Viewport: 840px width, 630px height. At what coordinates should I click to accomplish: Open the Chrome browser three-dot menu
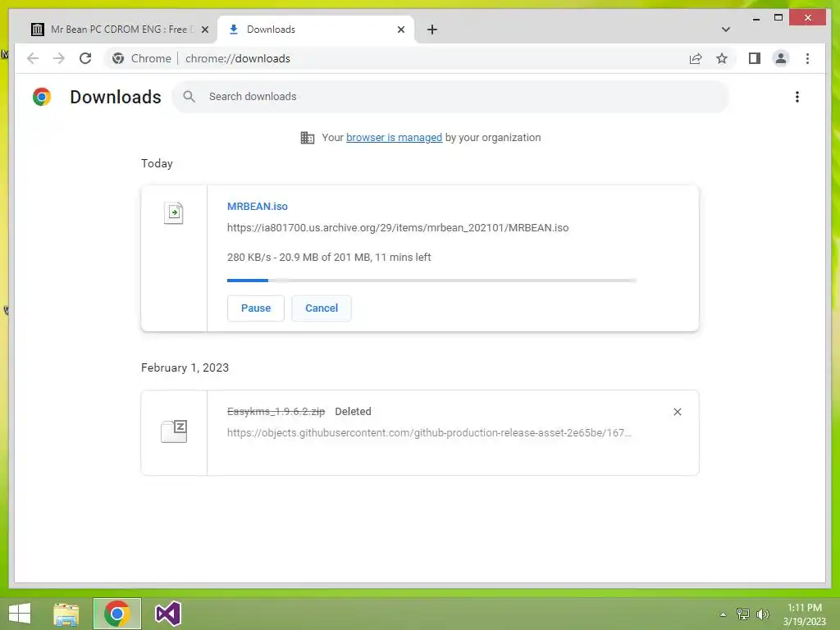pyautogui.click(x=807, y=58)
